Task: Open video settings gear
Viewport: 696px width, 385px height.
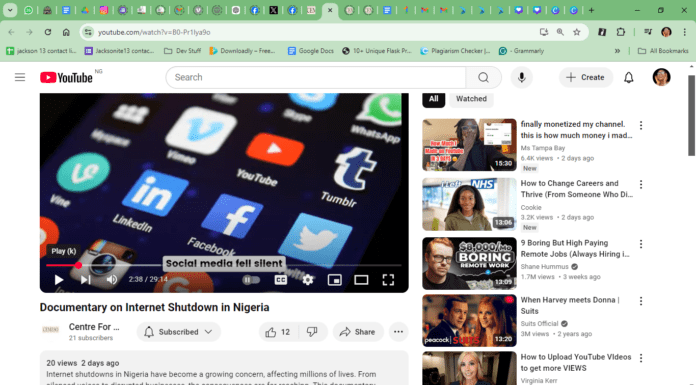Action: [308, 280]
